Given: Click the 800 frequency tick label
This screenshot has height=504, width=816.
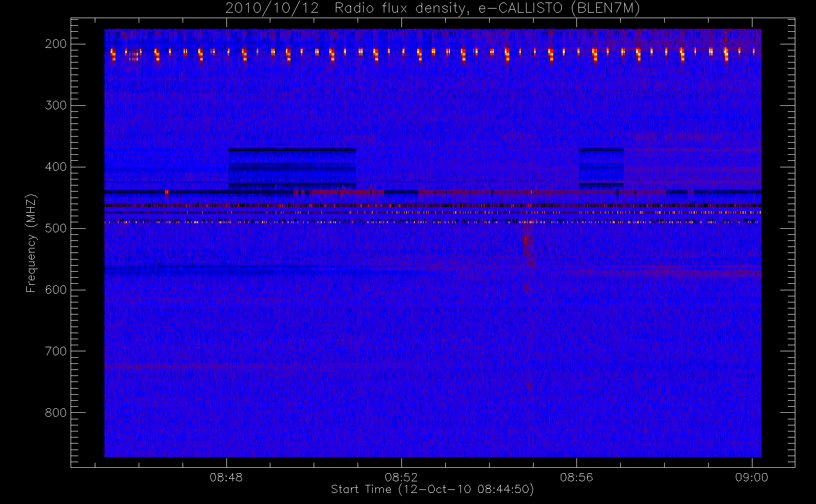Looking at the screenshot, I should 55,413.
